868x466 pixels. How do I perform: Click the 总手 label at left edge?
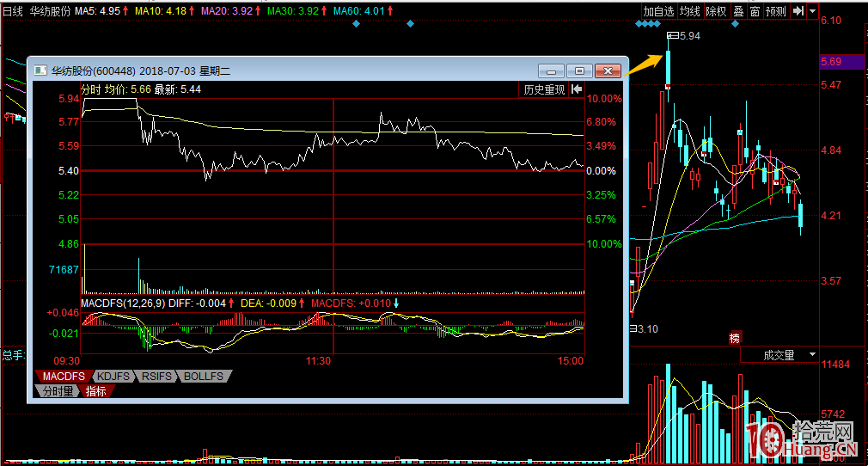13,355
